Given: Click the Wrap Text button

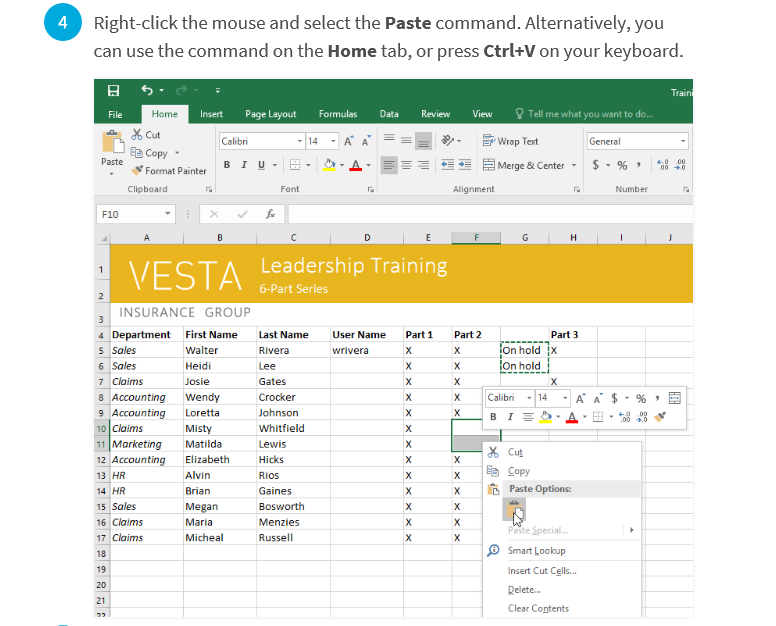Looking at the screenshot, I should 510,141.
